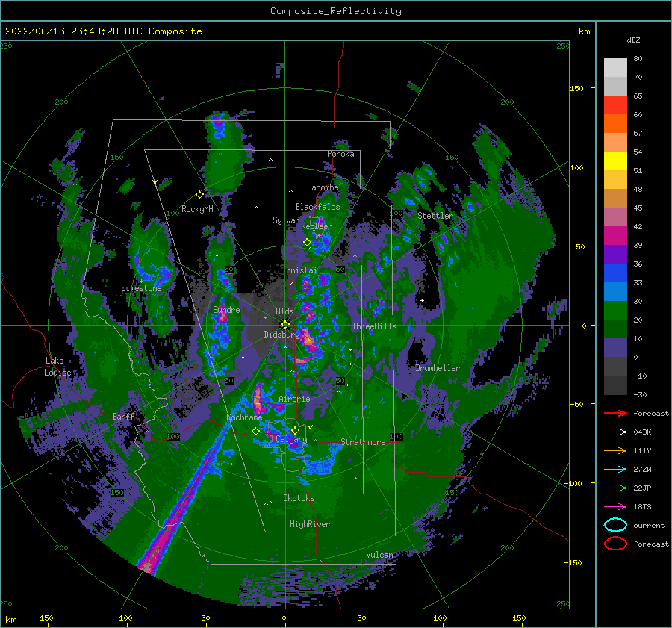This screenshot has height=628, width=672.
Task: Click the RockyMH label
Action: pos(197,209)
